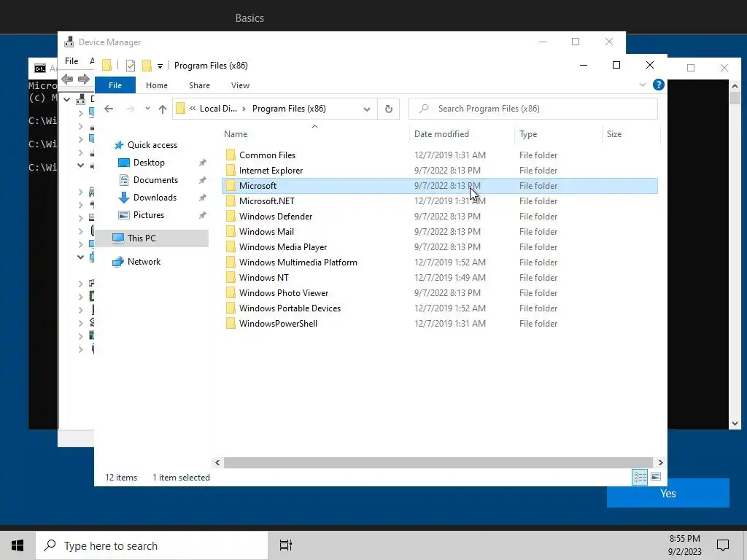
Task: Click the Yes button
Action: coord(668,494)
